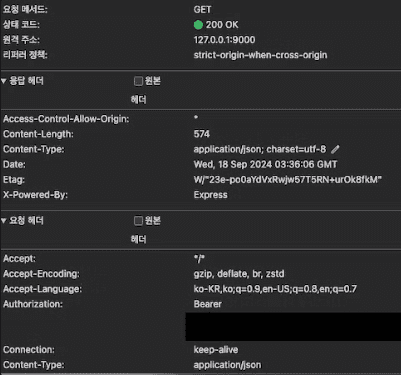Click the X-Powered-By Express value

coord(210,195)
